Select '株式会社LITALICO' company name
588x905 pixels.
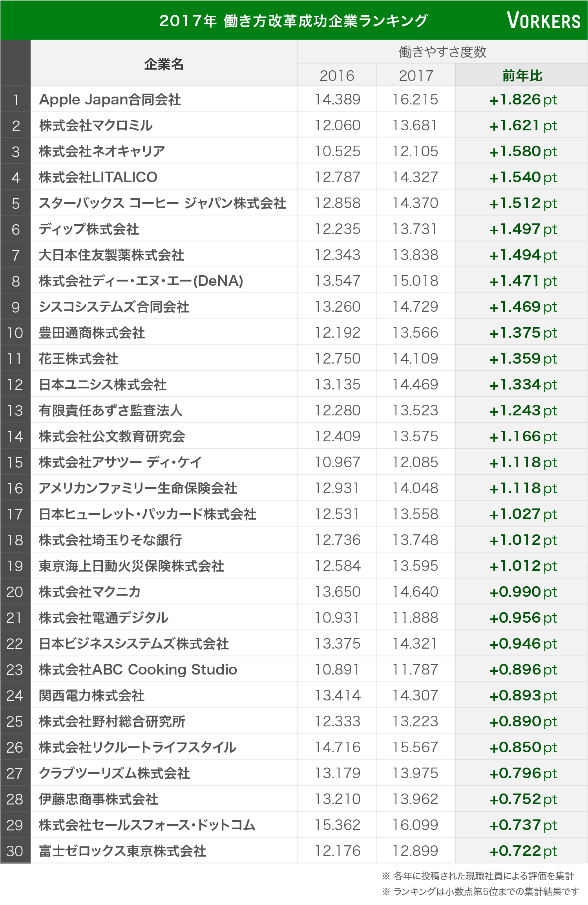(98, 177)
